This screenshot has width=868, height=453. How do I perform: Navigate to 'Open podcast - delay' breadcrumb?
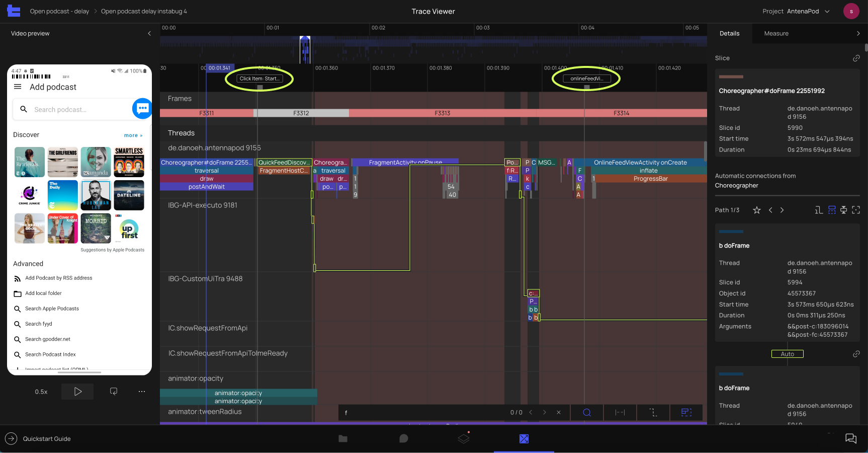pyautogui.click(x=59, y=11)
